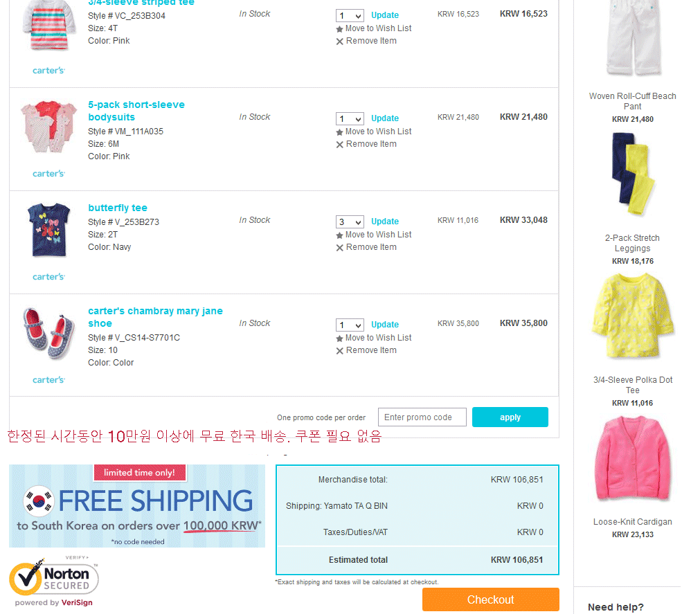This screenshot has width=700, height=614.
Task: Click star icon for mary jane shoe
Action: tap(339, 338)
